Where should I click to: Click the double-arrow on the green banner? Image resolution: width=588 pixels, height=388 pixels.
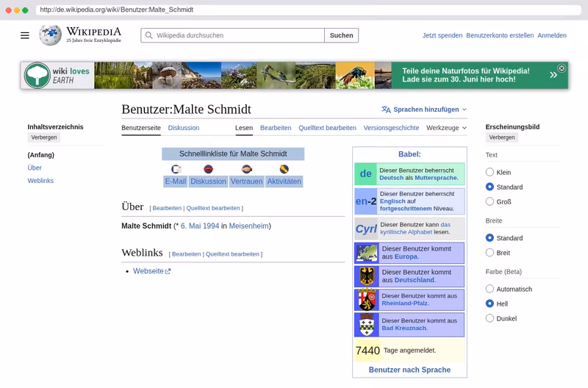(553, 75)
